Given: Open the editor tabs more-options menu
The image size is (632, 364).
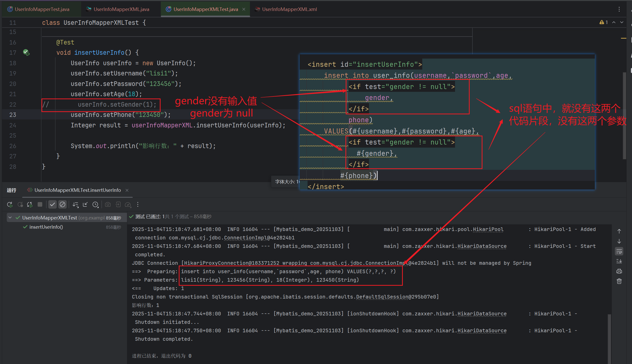Looking at the screenshot, I should [x=619, y=9].
